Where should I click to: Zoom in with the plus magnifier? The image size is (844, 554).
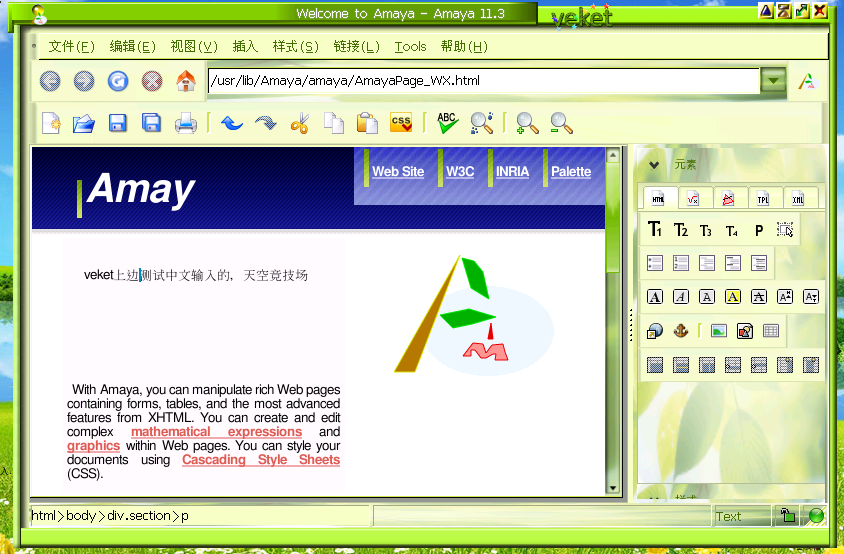(528, 123)
